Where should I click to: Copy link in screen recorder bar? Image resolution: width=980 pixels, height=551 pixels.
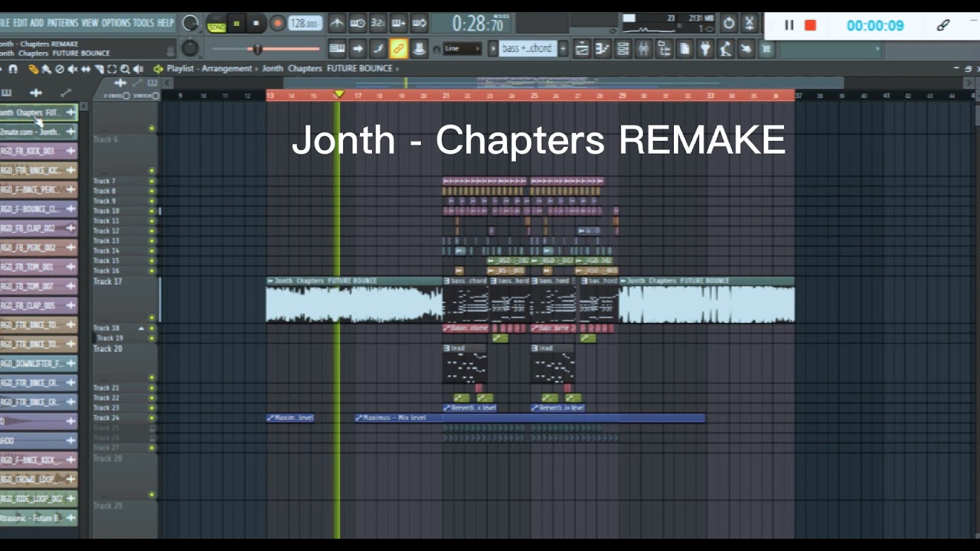[x=943, y=25]
